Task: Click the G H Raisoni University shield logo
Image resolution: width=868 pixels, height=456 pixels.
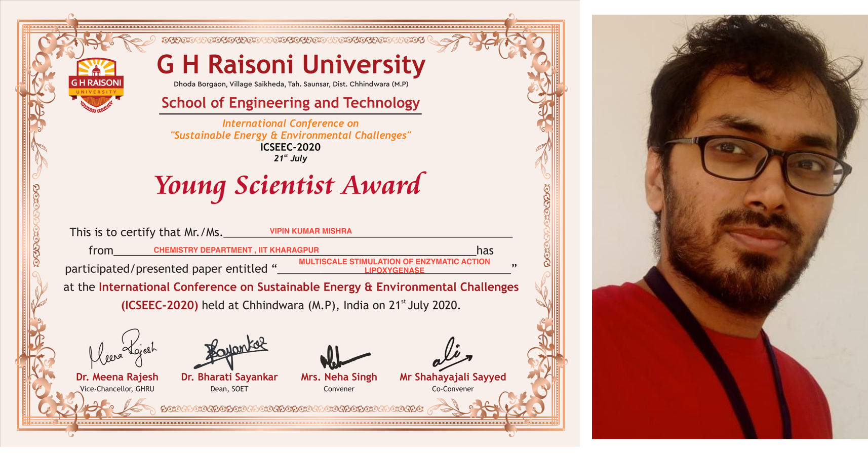Action: [x=96, y=85]
